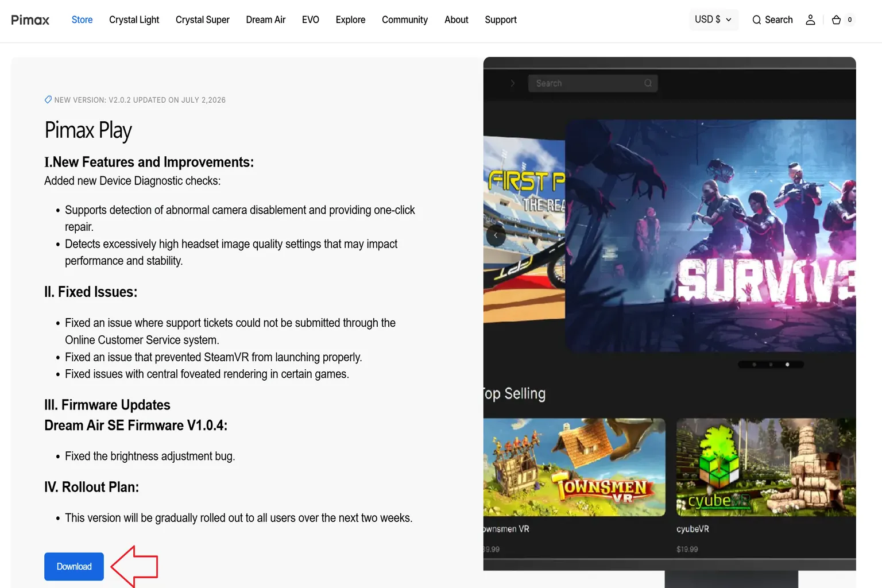
Task: Click the Download button
Action: click(74, 566)
